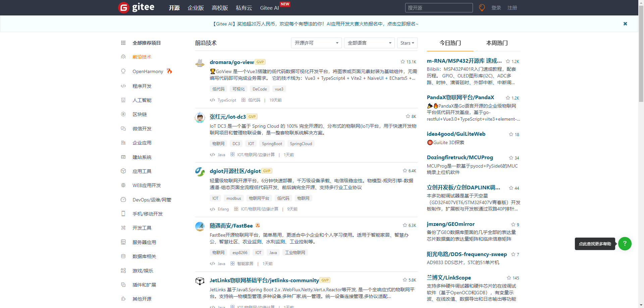Click the star icon for 张红元/iot-dc3
Screen dimensions: 644x308
(x=408, y=116)
